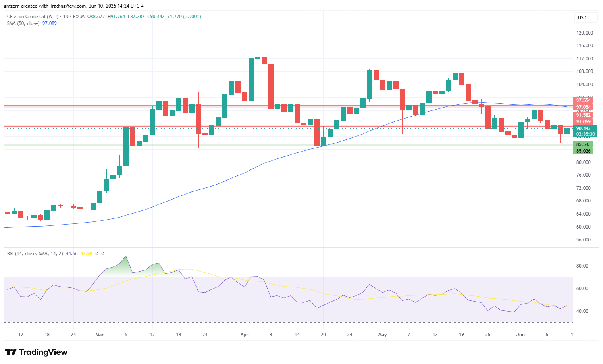Viewport: 603px width, 364px height.
Task: Click the 64.000 price axis tick
Action: [584, 214]
